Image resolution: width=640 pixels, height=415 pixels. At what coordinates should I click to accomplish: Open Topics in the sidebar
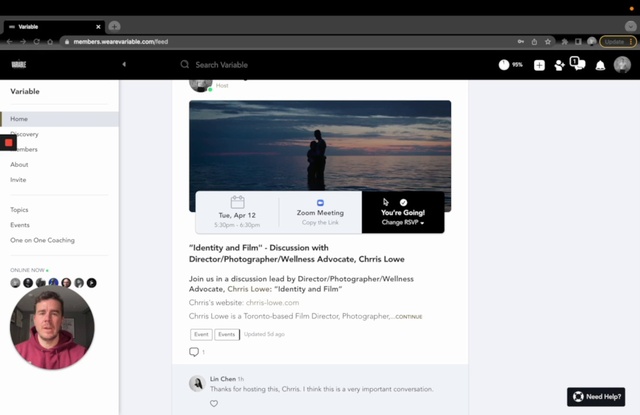[x=20, y=210]
